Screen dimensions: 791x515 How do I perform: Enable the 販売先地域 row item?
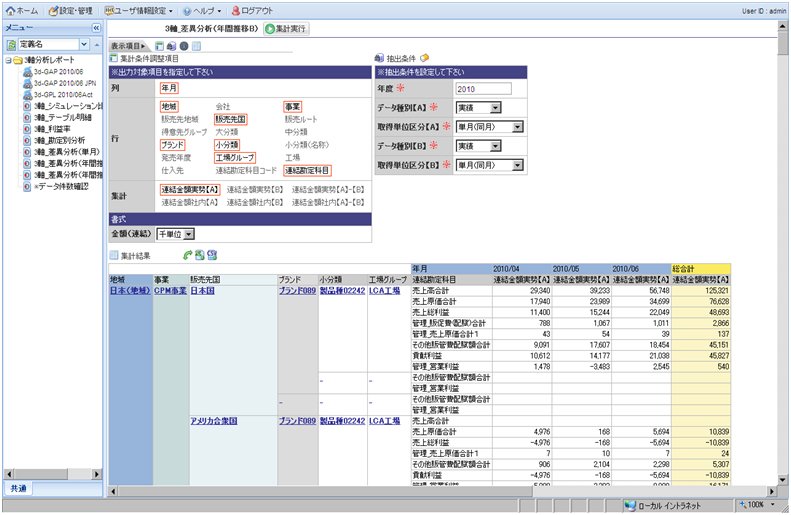[x=180, y=119]
